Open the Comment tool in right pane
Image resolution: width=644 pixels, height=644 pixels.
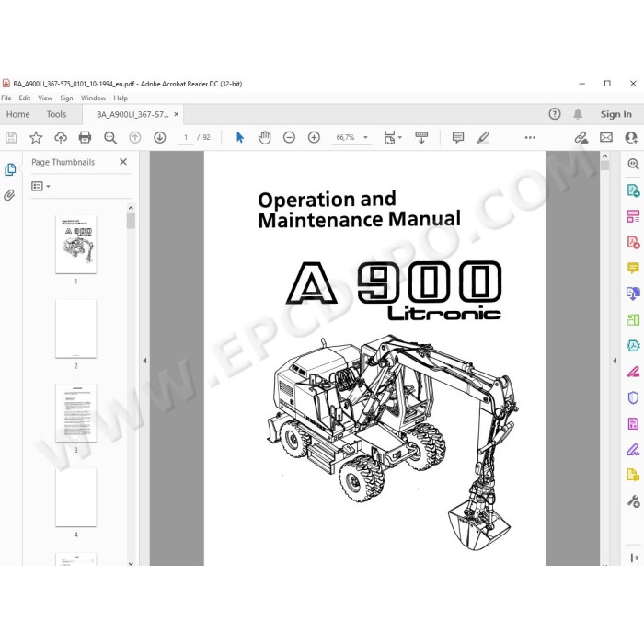pyautogui.click(x=633, y=269)
